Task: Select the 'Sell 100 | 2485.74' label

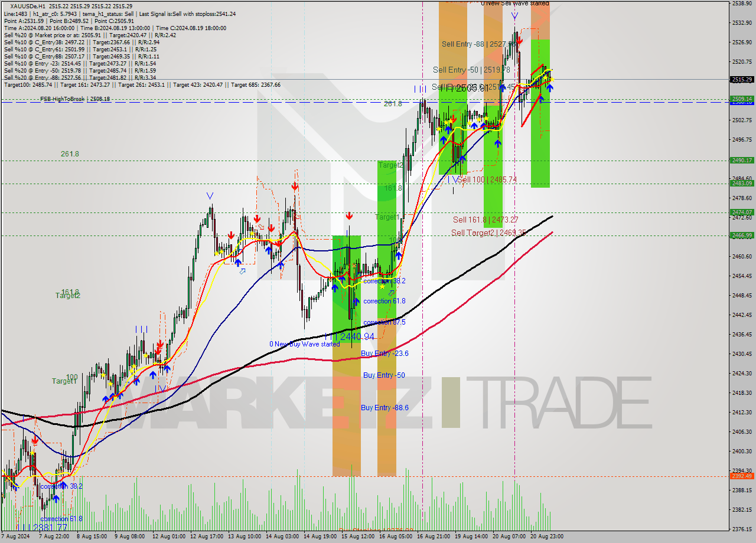Action: click(487, 179)
